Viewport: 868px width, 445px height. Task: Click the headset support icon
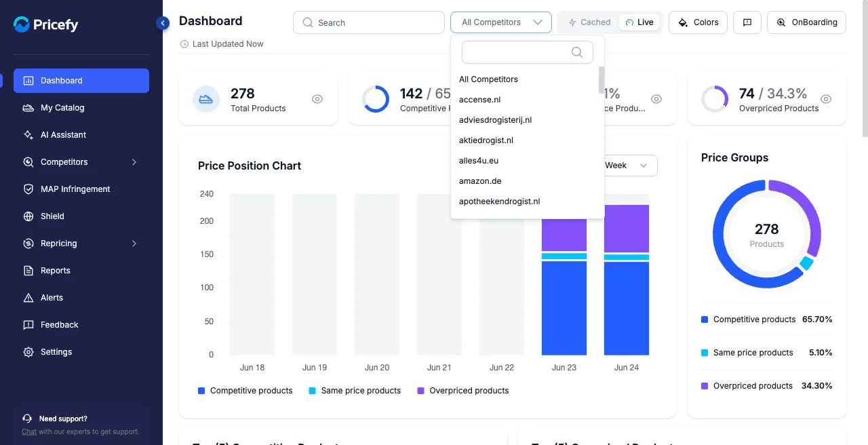point(27,419)
